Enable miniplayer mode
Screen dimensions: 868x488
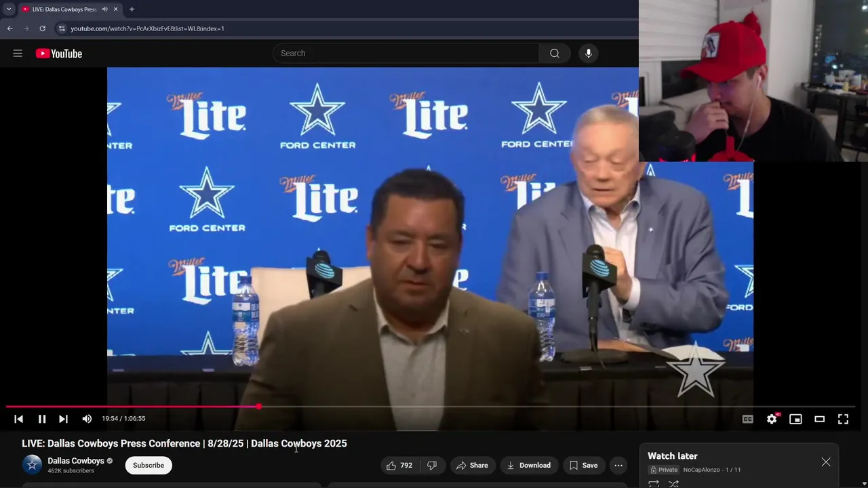pos(795,419)
